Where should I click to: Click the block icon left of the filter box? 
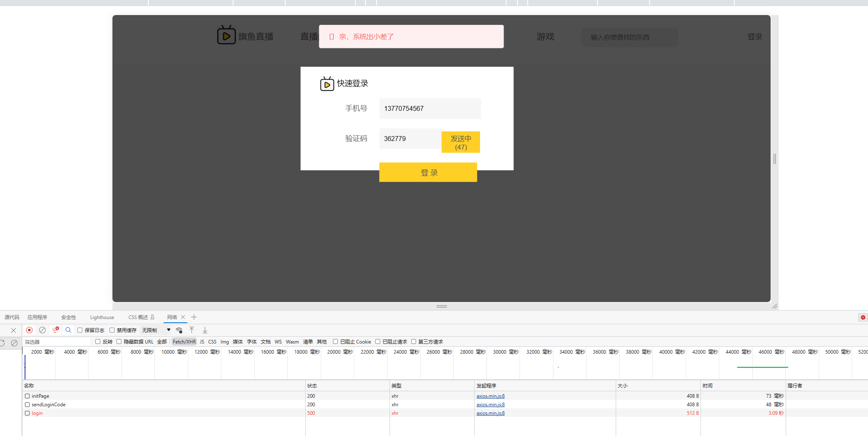(x=14, y=343)
